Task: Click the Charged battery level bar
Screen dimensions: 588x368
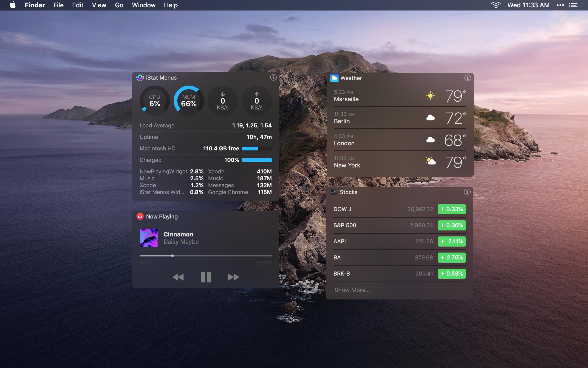Action: 257,160
